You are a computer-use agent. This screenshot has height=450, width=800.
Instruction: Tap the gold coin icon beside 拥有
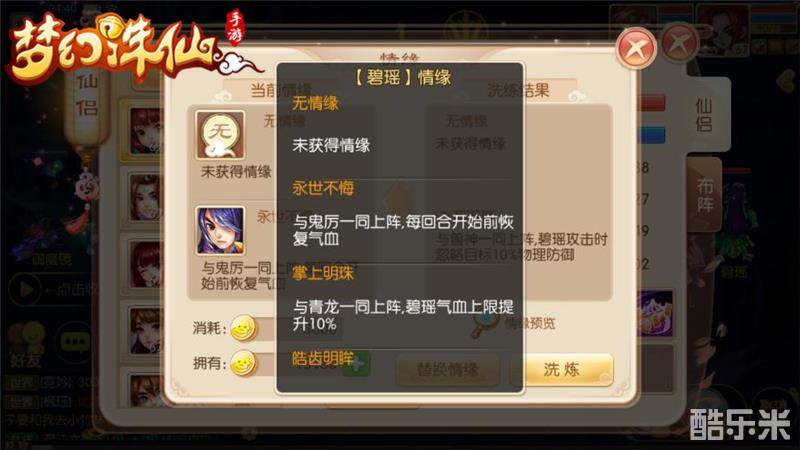pos(244,364)
